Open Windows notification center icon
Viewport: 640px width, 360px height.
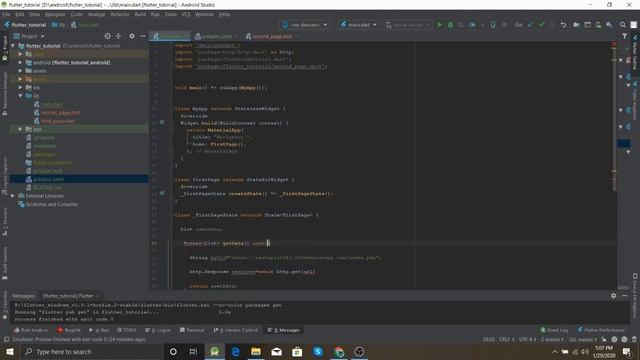(x=627, y=351)
